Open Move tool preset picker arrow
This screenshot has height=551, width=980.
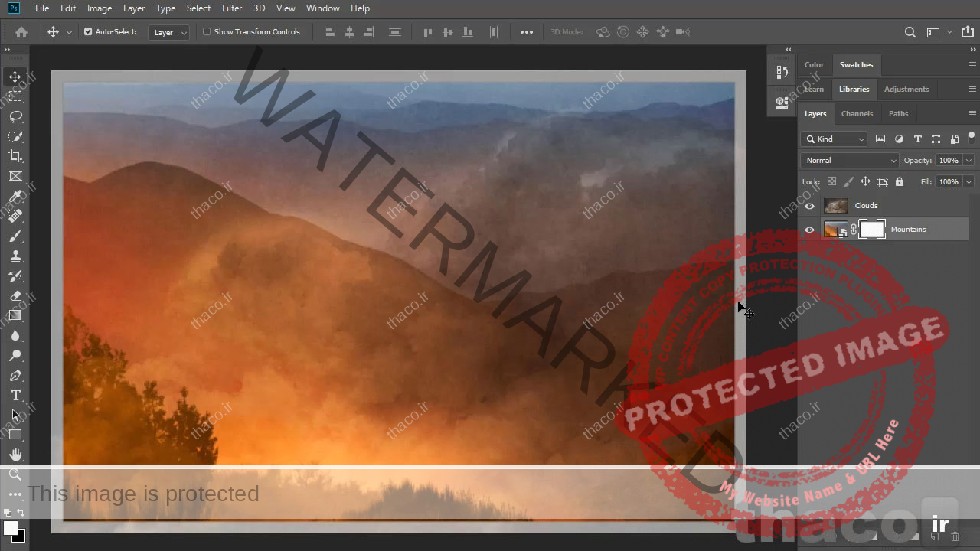coord(69,32)
